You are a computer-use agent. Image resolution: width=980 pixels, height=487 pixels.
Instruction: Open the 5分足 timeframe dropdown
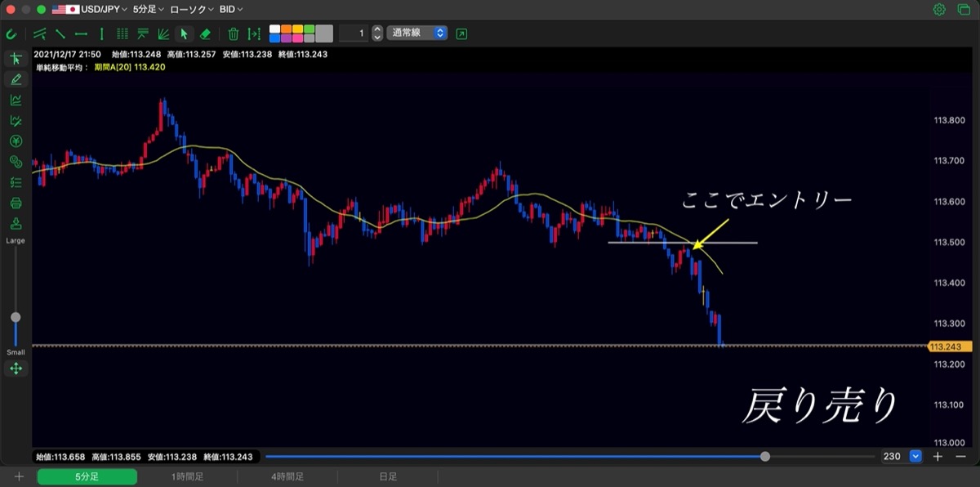(x=148, y=10)
